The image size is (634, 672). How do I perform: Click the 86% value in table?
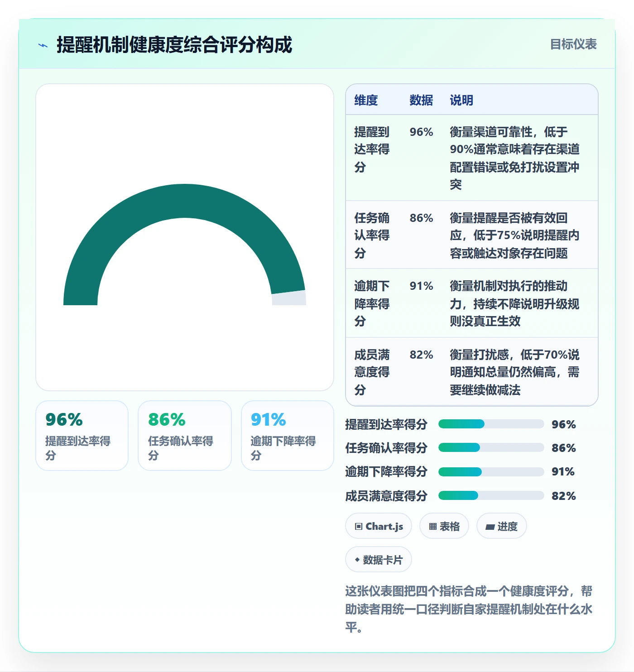[421, 218]
